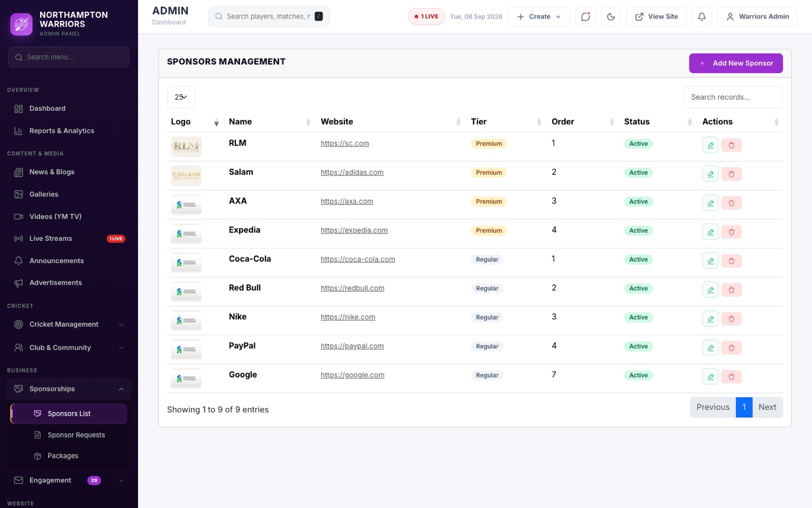Sort table by Order column
The width and height of the screenshot is (812, 508).
(583, 122)
